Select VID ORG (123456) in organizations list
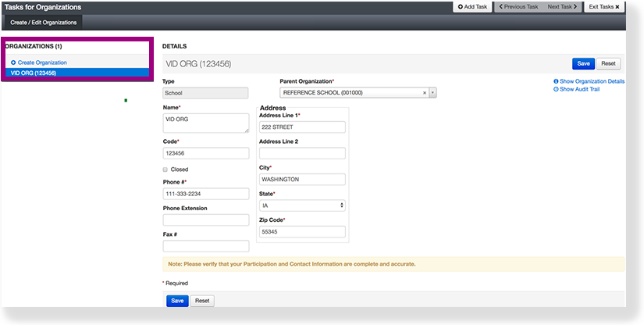Image resolution: width=644 pixels, height=325 pixels. (x=76, y=73)
